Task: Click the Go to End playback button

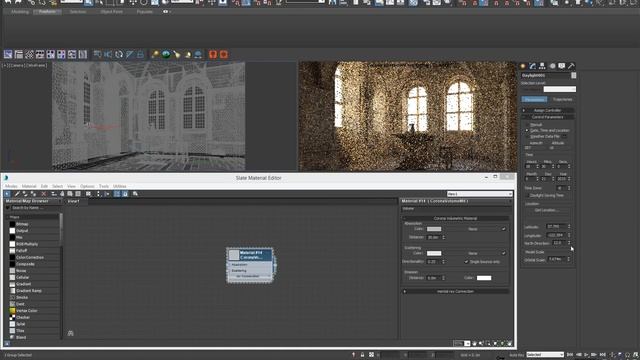Action: pos(602,355)
